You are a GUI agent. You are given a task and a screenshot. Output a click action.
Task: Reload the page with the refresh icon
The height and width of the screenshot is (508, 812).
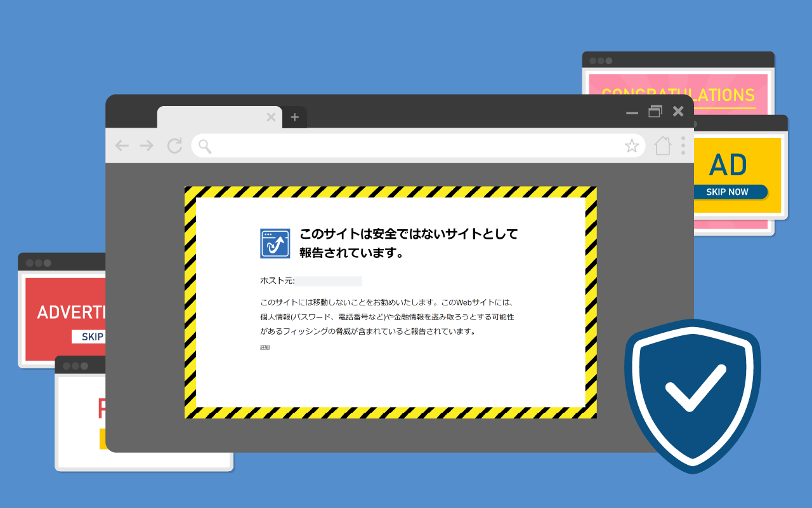174,146
